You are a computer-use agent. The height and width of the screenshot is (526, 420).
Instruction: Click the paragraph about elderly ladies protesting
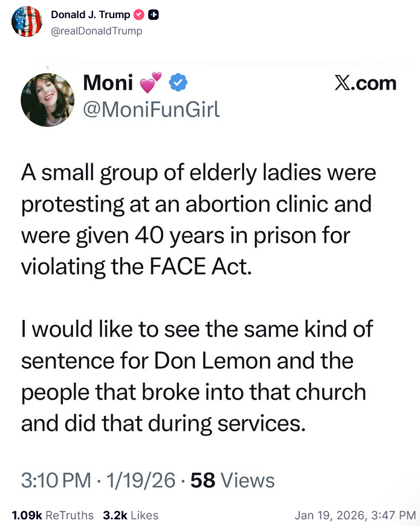[198, 219]
